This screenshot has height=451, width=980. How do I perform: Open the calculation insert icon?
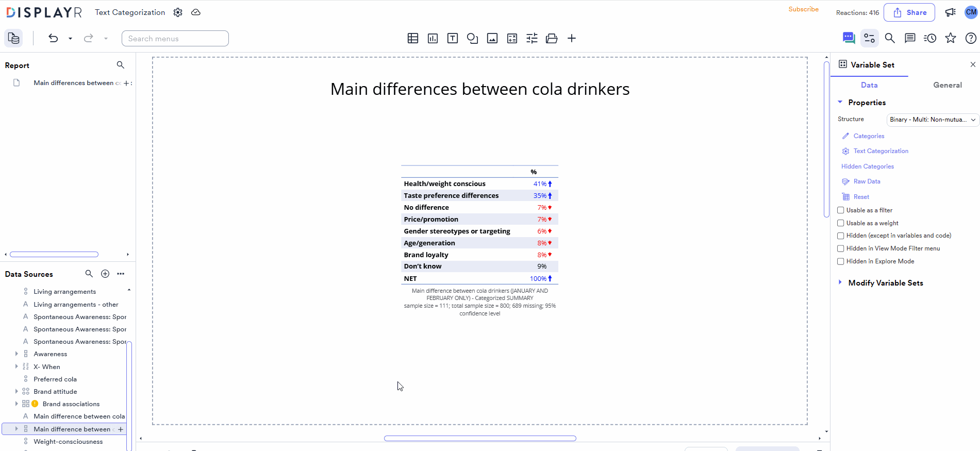point(512,38)
